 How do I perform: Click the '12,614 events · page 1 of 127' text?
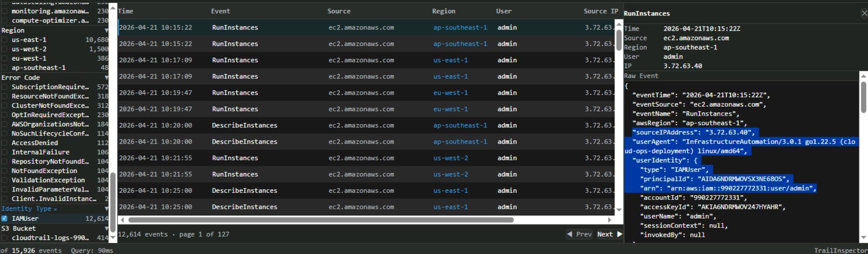pos(174,234)
